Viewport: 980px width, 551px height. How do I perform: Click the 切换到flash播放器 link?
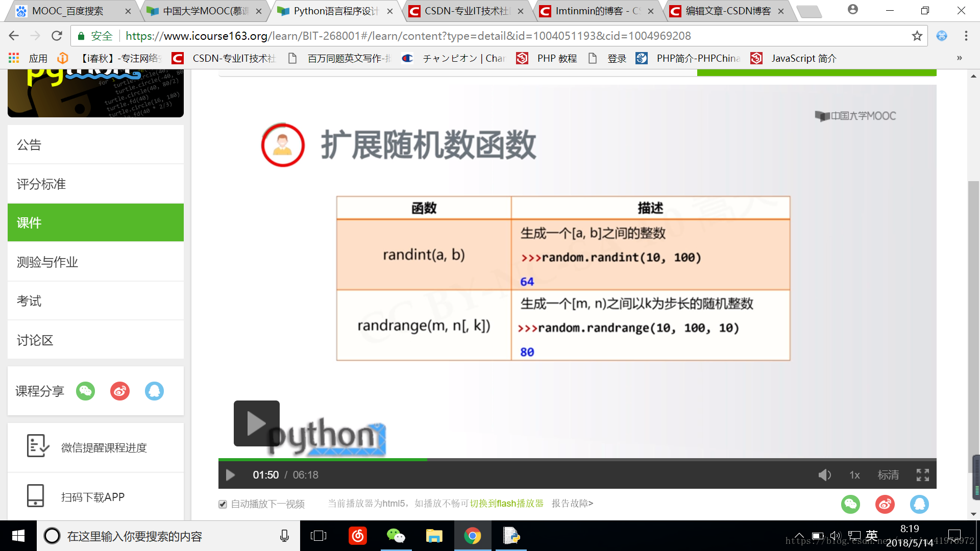click(x=506, y=504)
